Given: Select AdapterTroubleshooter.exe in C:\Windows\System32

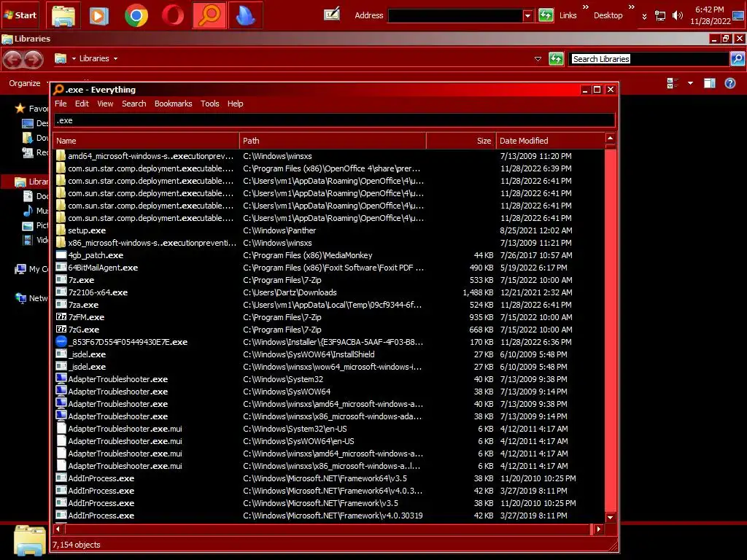Looking at the screenshot, I should tap(329, 378).
